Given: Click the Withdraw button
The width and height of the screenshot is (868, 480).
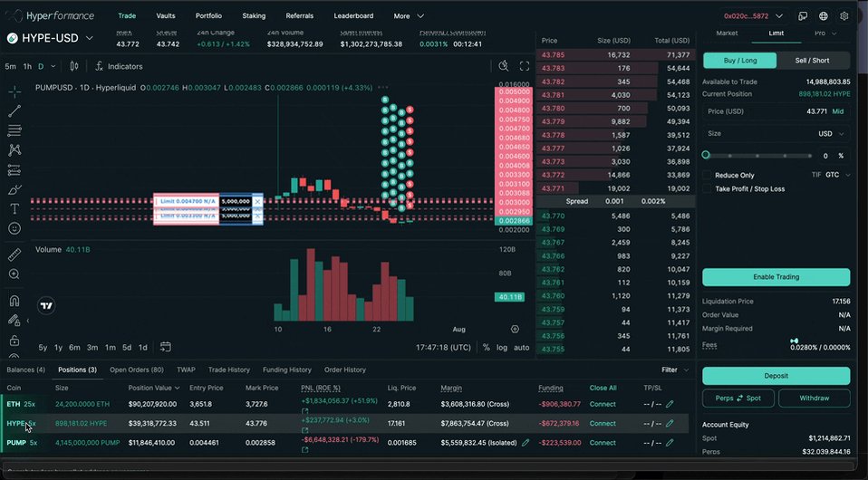Looking at the screenshot, I should [815, 398].
